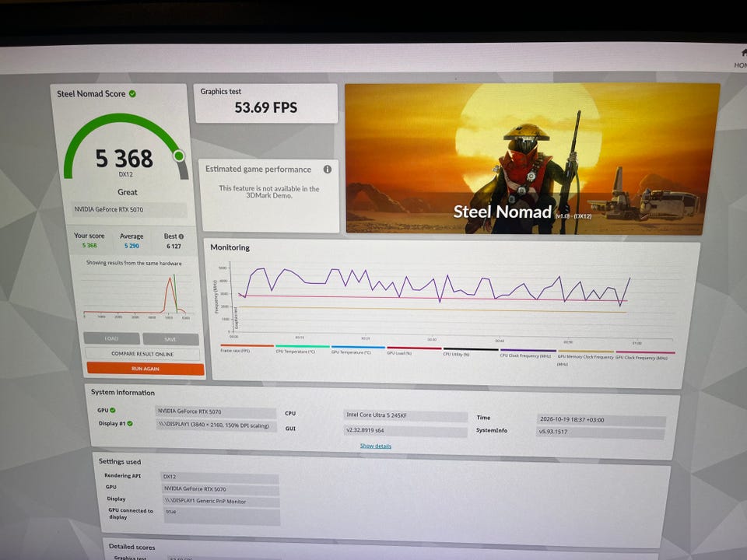Expand system info via Show details link
The height and width of the screenshot is (560, 747).
pyautogui.click(x=375, y=446)
